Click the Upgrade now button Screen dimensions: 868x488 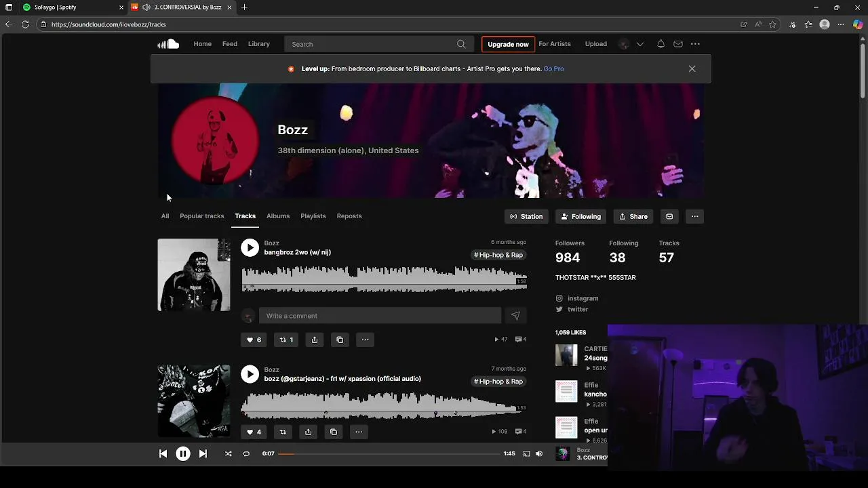508,44
